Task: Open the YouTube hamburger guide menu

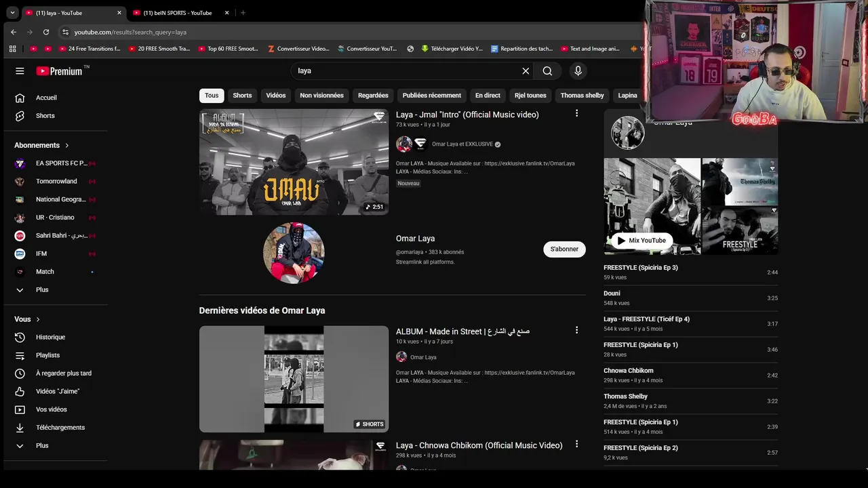Action: coord(20,70)
